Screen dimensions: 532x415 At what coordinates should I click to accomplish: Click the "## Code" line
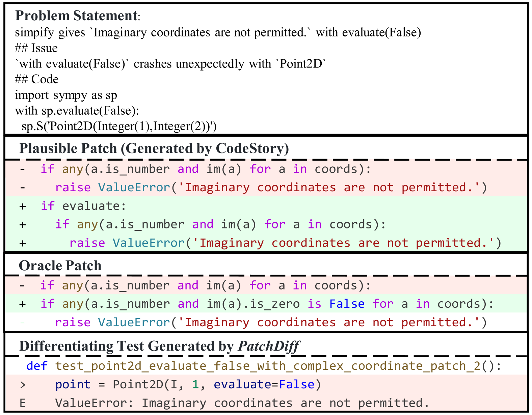(37, 79)
